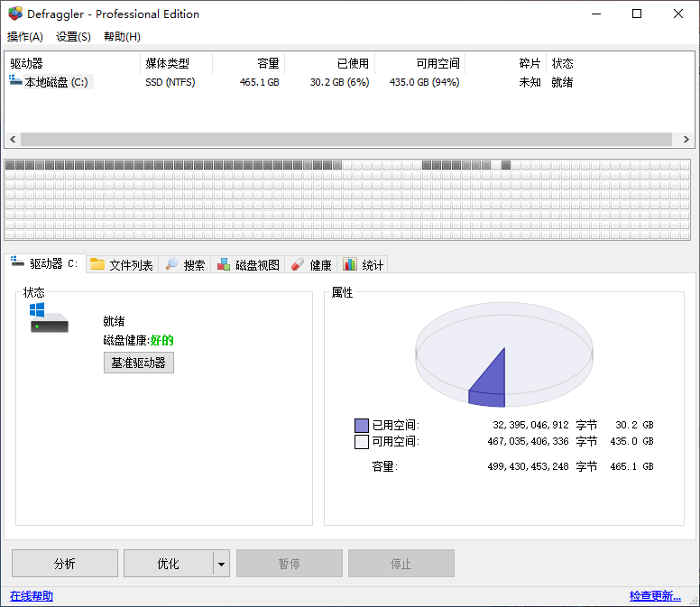
Task: Switch to the 文件列表 tab
Action: coord(122,264)
